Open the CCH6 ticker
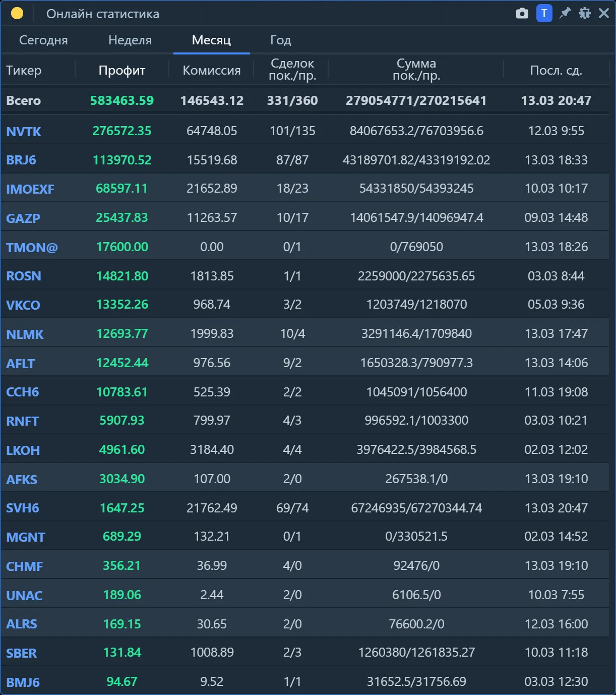616x695 pixels. [x=22, y=392]
